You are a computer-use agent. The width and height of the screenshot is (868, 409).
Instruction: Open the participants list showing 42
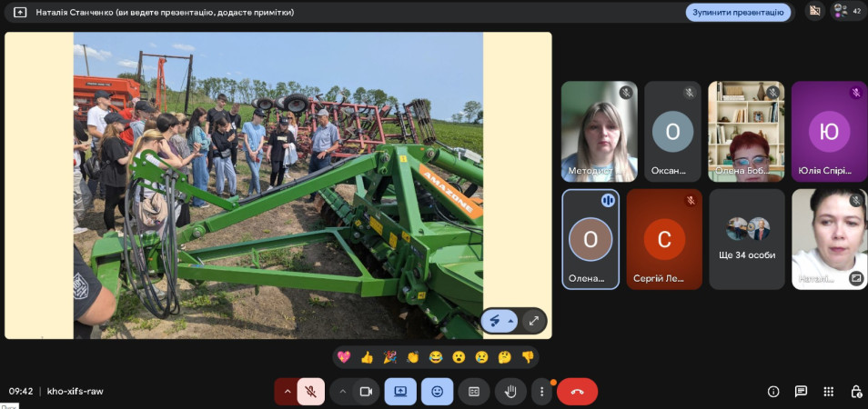coord(848,12)
